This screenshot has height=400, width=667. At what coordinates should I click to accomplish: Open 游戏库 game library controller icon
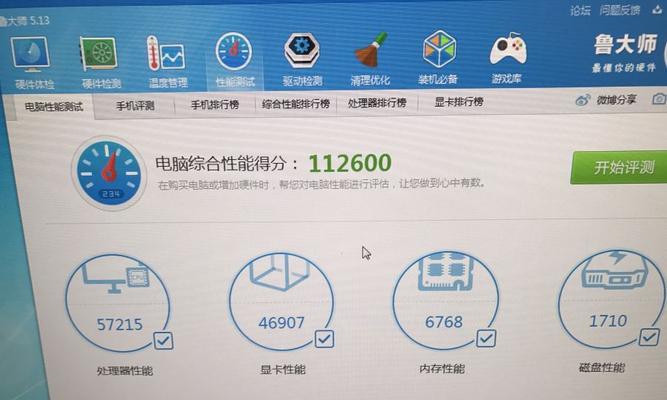pos(508,50)
